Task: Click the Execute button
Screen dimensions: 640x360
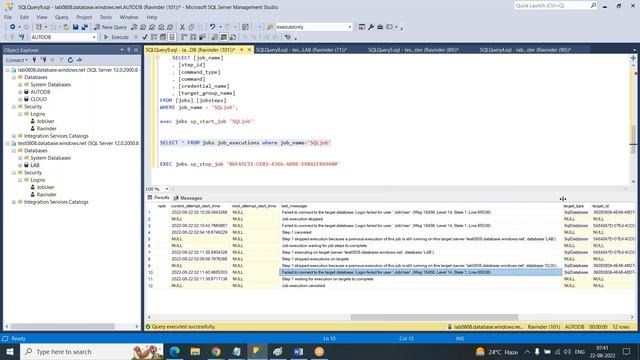Action: click(x=116, y=37)
